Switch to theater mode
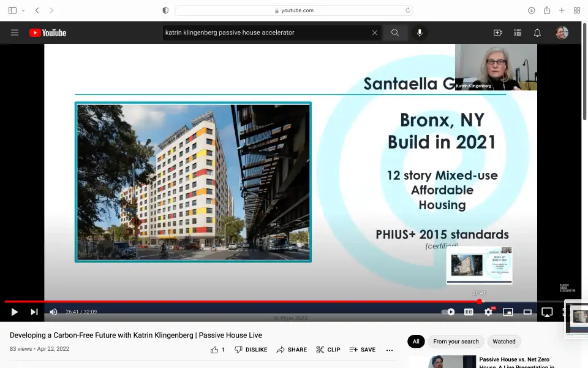 pos(527,312)
